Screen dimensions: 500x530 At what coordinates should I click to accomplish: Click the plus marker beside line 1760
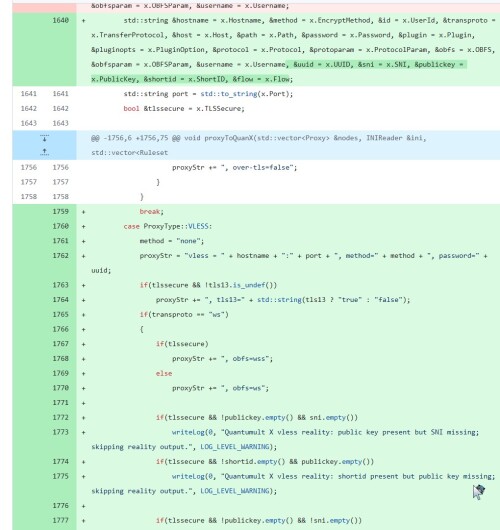pos(84,226)
